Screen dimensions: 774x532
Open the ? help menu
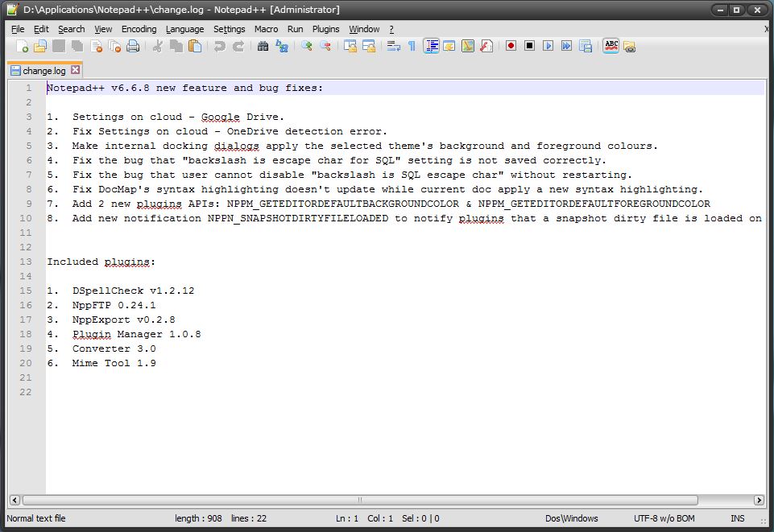(391, 29)
